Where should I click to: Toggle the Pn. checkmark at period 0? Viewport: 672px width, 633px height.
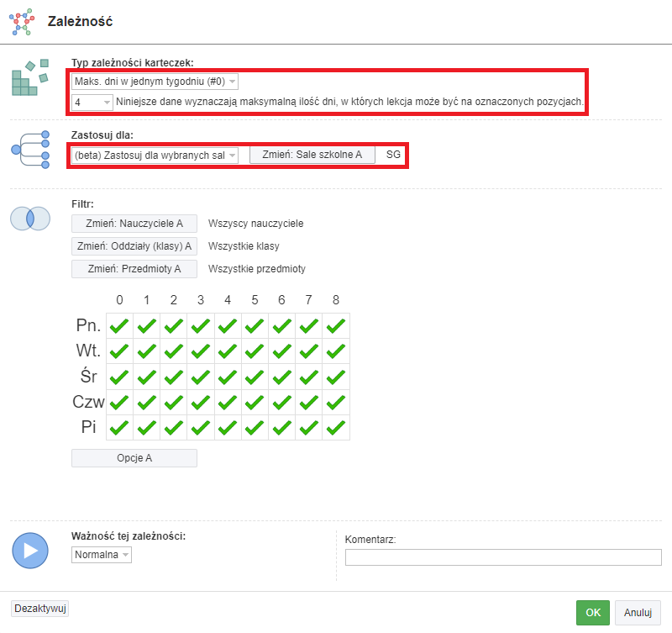point(119,326)
